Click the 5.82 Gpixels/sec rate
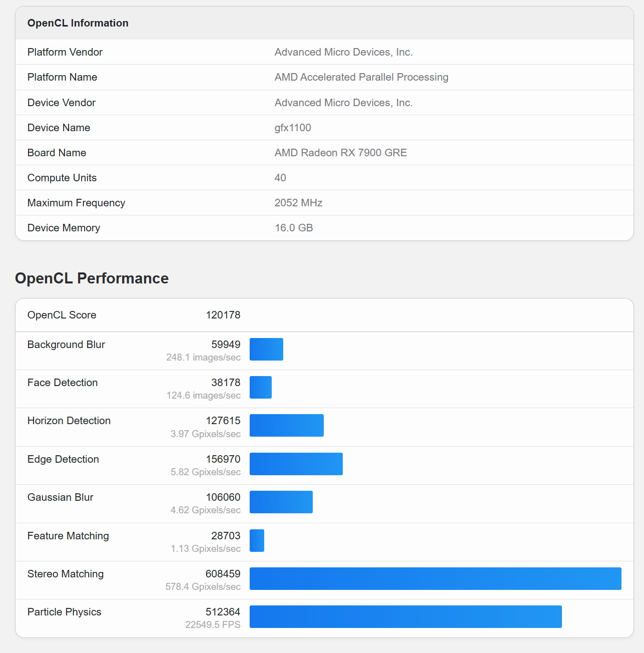 (206, 472)
